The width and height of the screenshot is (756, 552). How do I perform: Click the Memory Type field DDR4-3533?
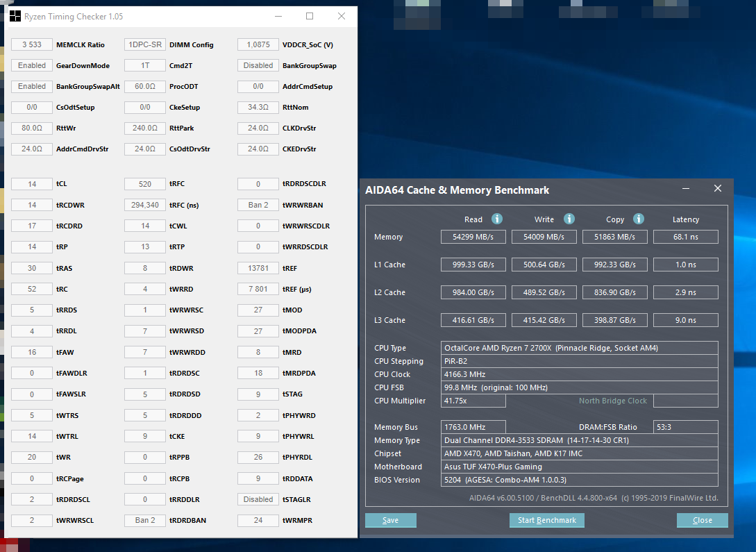579,440
